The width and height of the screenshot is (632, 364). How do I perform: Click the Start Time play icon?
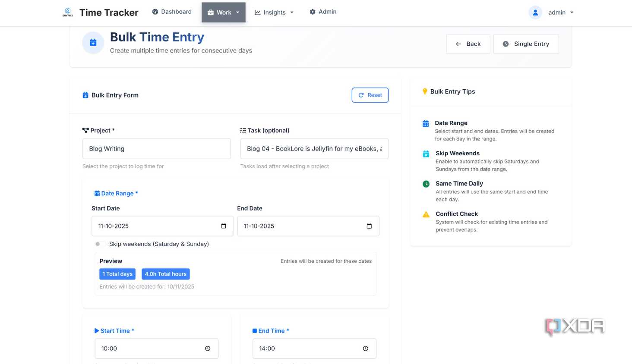pos(97,331)
